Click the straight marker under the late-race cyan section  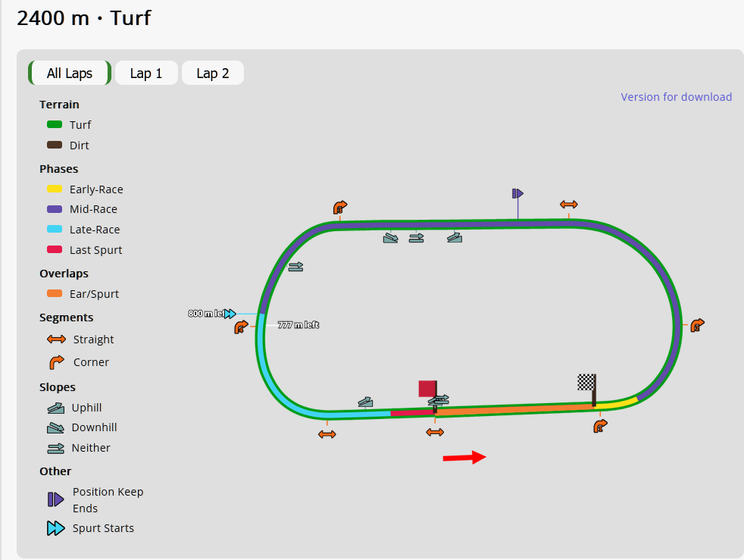coord(327,434)
